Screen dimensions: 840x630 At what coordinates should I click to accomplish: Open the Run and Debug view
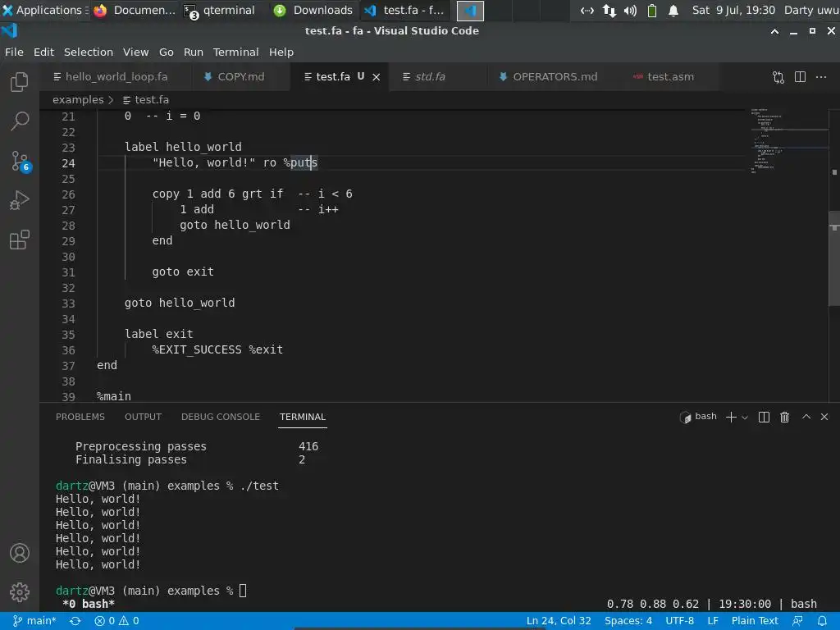(20, 200)
